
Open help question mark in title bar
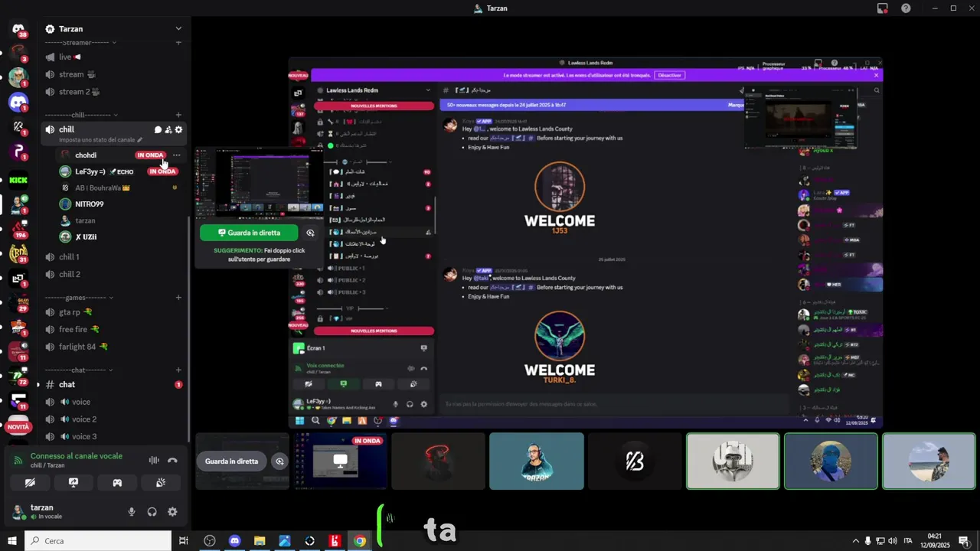(x=906, y=8)
